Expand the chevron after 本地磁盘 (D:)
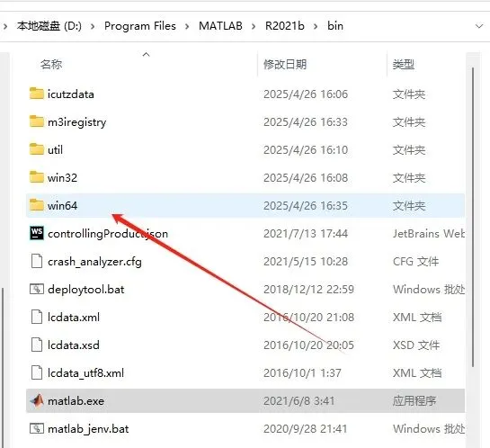 pos(93,26)
